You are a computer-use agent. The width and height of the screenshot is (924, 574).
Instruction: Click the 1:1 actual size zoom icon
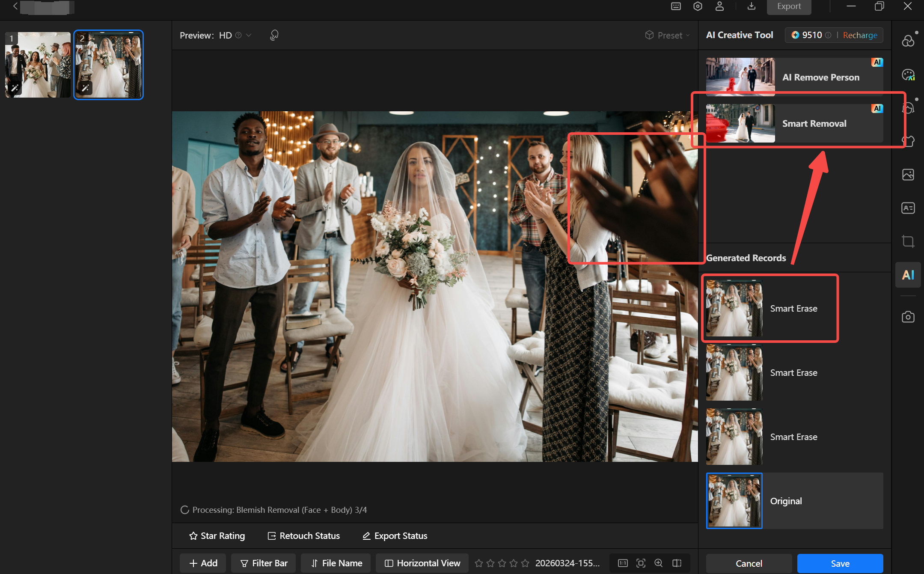pyautogui.click(x=623, y=563)
